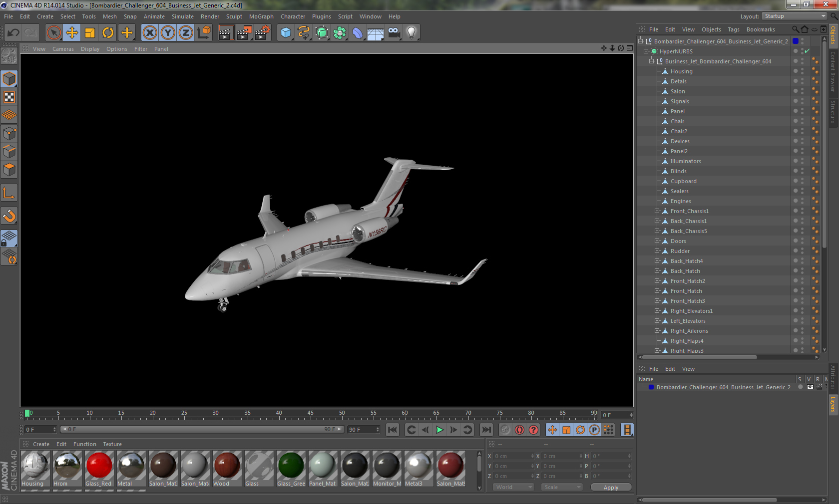Image resolution: width=839 pixels, height=504 pixels.
Task: Toggle Record Active Objects button
Action: point(505,430)
